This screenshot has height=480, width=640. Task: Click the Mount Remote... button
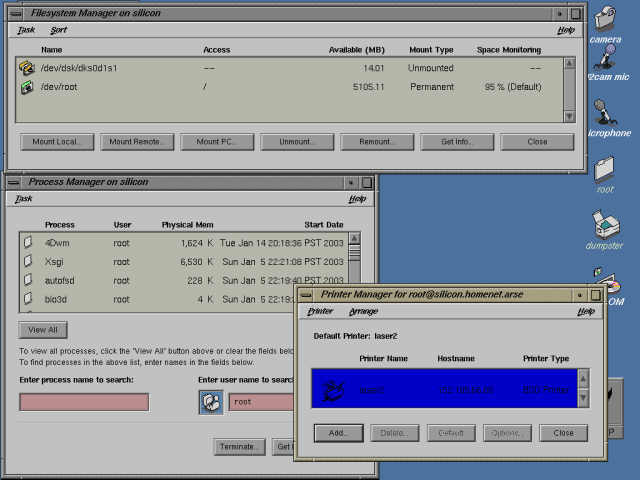[x=136, y=142]
